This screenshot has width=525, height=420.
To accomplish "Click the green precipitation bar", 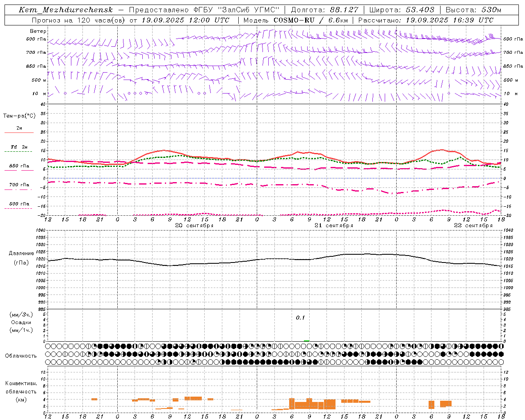I will pyautogui.click(x=307, y=341).
